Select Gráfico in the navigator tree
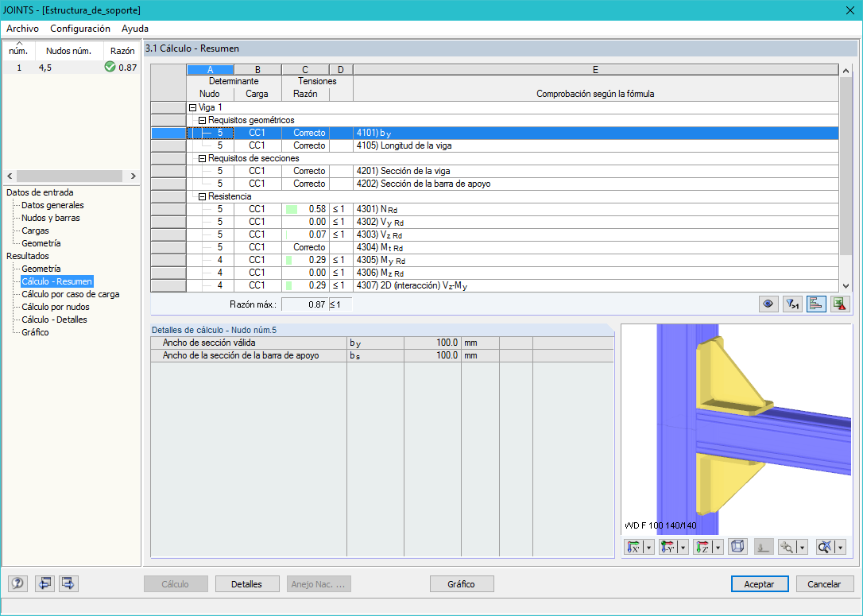The image size is (863, 616). [x=35, y=332]
